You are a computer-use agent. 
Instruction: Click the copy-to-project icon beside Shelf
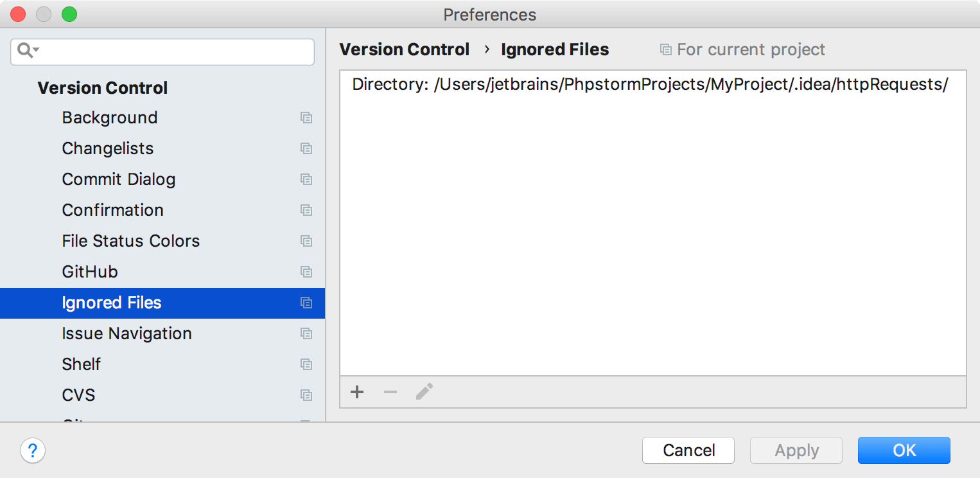point(306,364)
